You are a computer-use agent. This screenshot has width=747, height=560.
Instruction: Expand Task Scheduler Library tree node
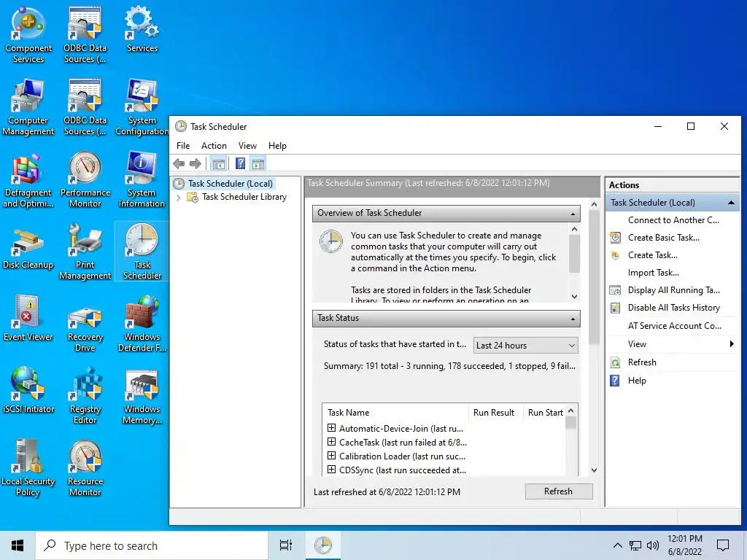(179, 197)
